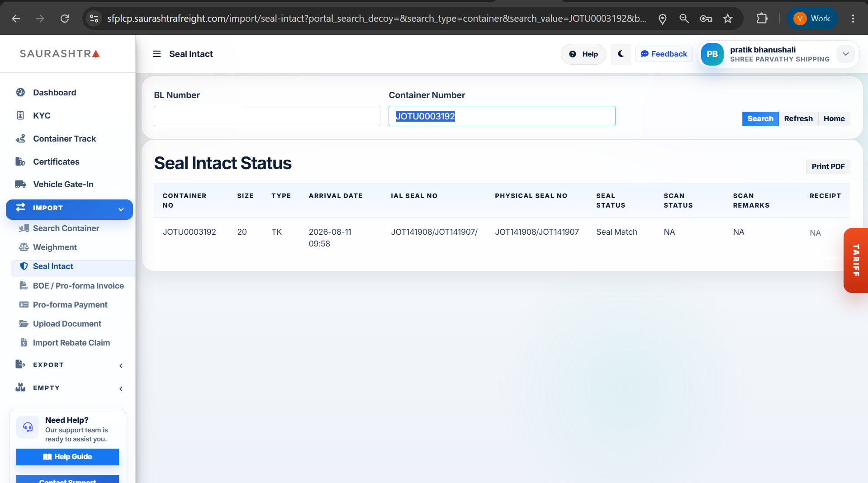Click the Saurashtra logo
Viewport: 868px width, 483px height.
coord(60,53)
